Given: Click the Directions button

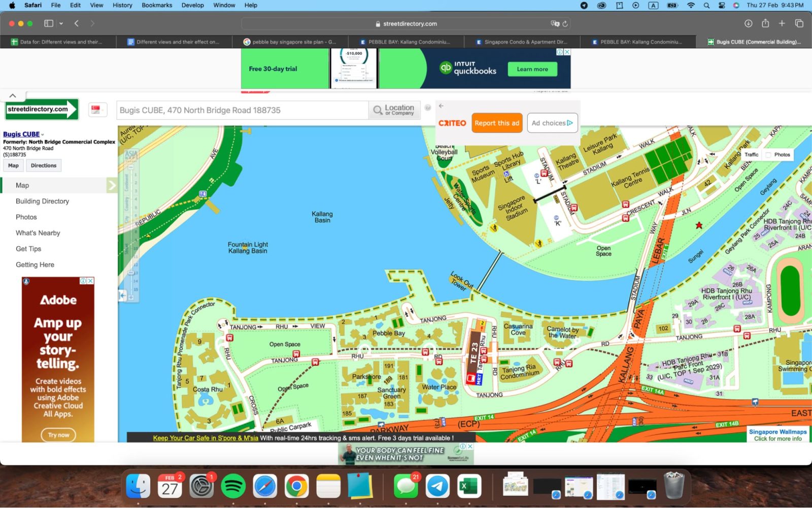Looking at the screenshot, I should coord(44,165).
